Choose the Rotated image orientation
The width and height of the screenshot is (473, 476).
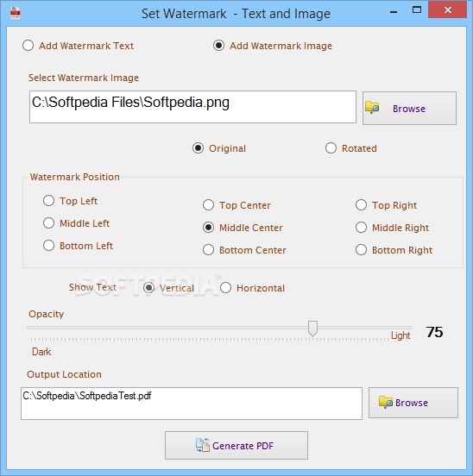(351, 148)
